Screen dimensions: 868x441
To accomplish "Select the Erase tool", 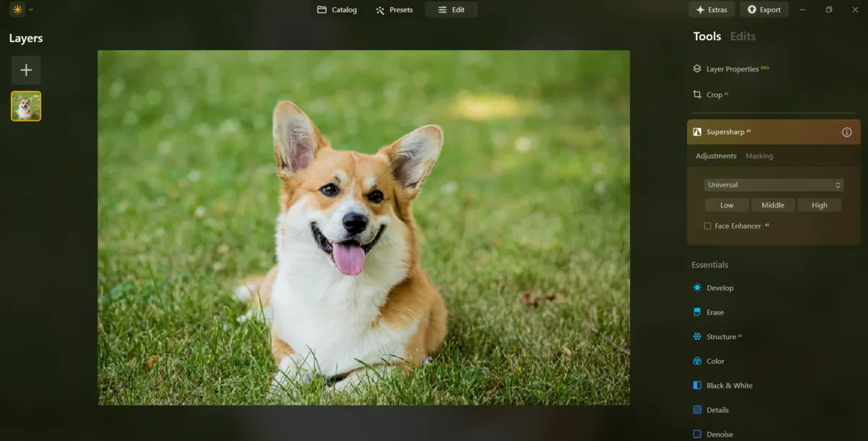I will coord(715,312).
